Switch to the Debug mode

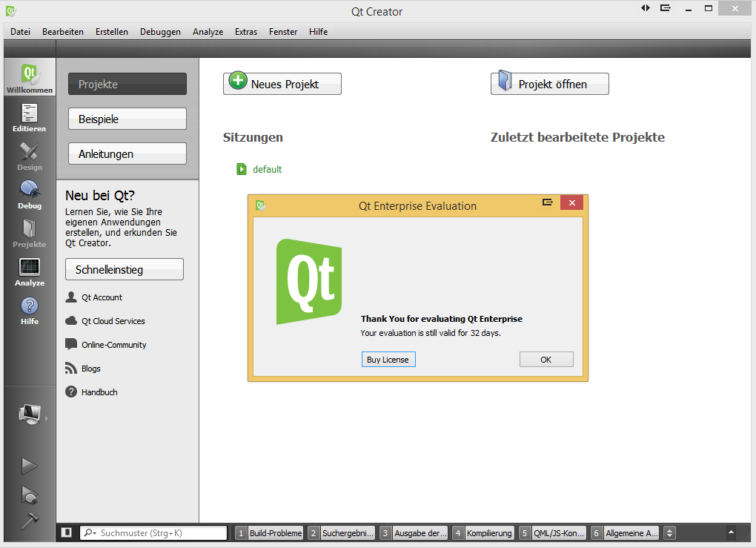tap(30, 195)
